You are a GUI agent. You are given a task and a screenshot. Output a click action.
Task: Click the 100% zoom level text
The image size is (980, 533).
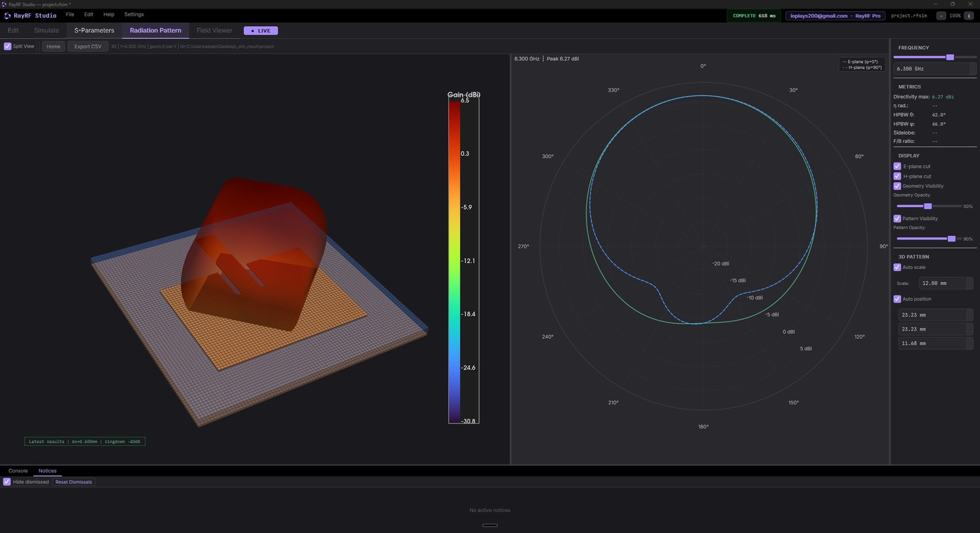tap(955, 16)
